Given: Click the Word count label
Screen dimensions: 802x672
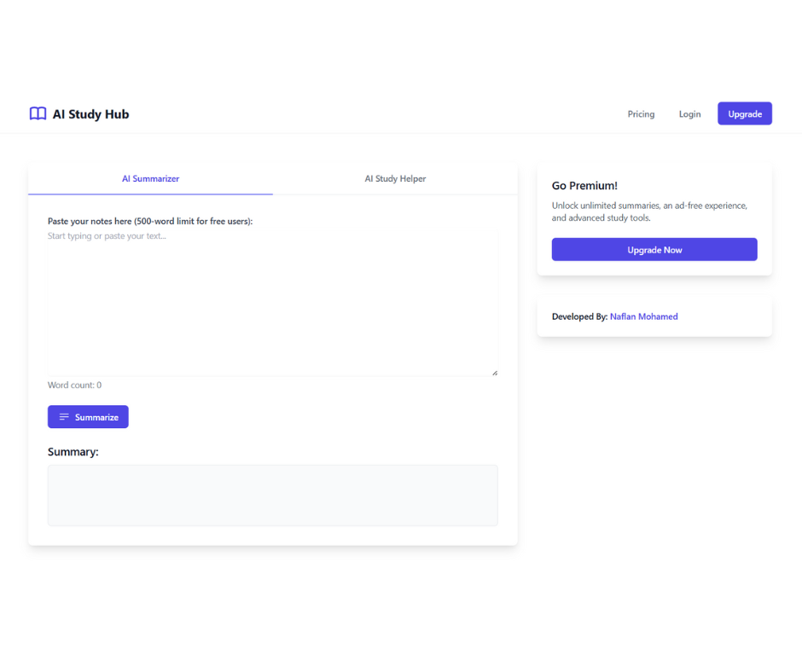Looking at the screenshot, I should [x=75, y=385].
